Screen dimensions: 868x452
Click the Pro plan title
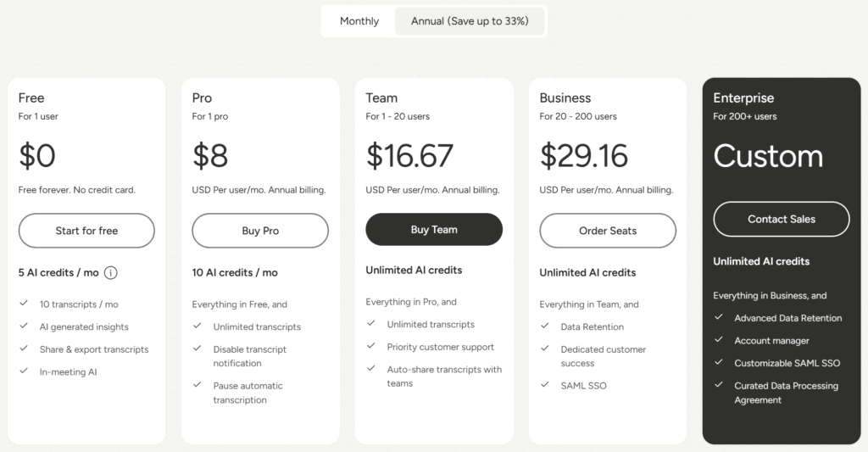(202, 98)
